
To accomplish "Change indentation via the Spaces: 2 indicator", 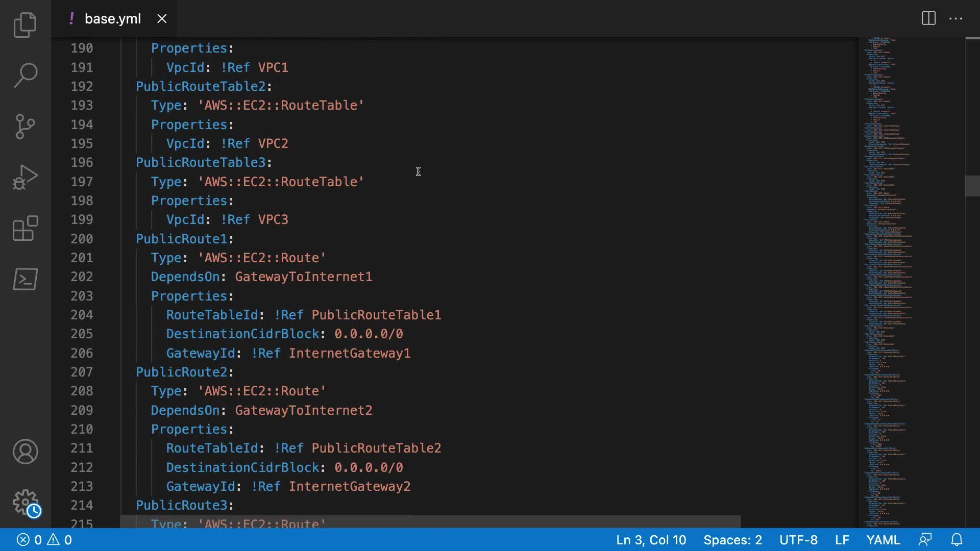I will (732, 540).
